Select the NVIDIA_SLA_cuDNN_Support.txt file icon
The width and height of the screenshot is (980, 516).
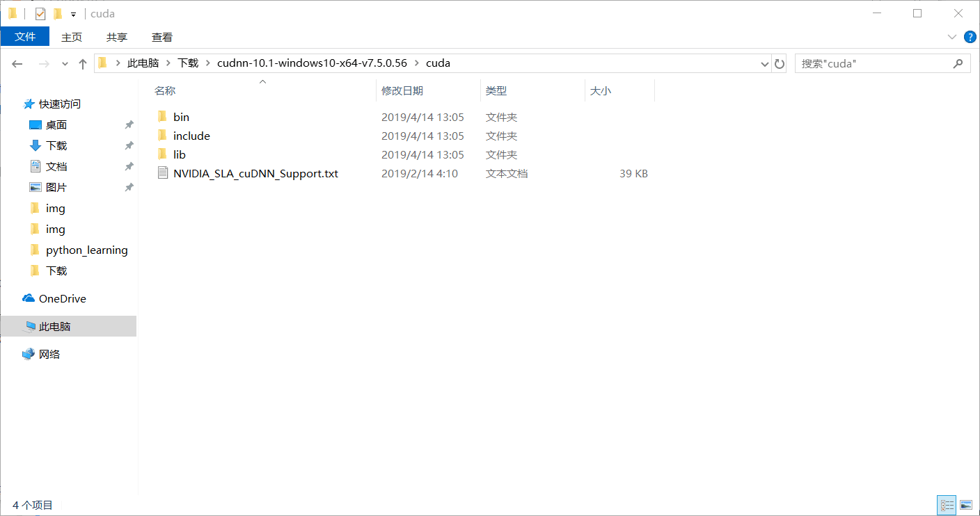click(x=163, y=173)
